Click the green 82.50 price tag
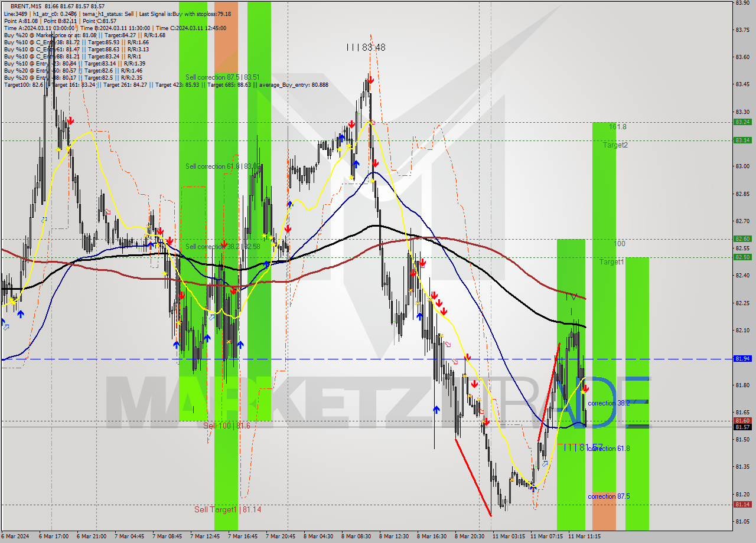Viewport: 756px width, 543px height. [x=742, y=257]
